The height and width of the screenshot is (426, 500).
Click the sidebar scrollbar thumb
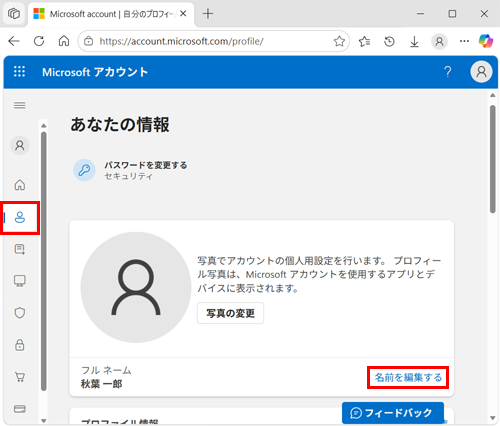click(x=43, y=261)
